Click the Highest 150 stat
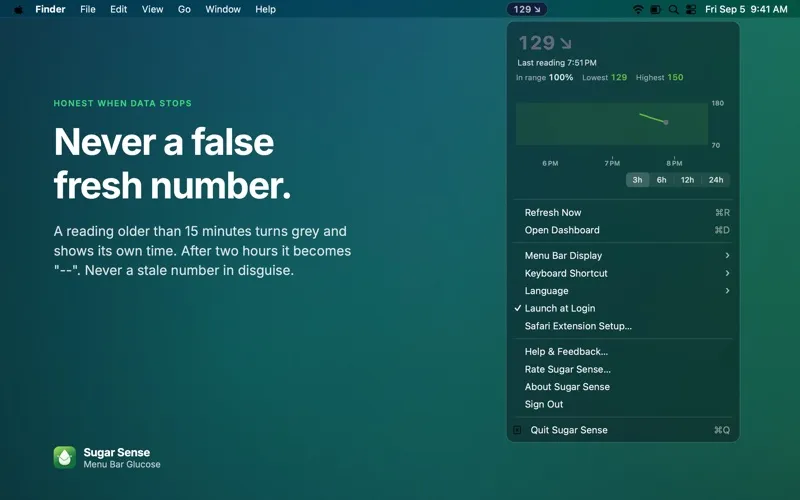Screen dimensions: 800x500 (659, 78)
